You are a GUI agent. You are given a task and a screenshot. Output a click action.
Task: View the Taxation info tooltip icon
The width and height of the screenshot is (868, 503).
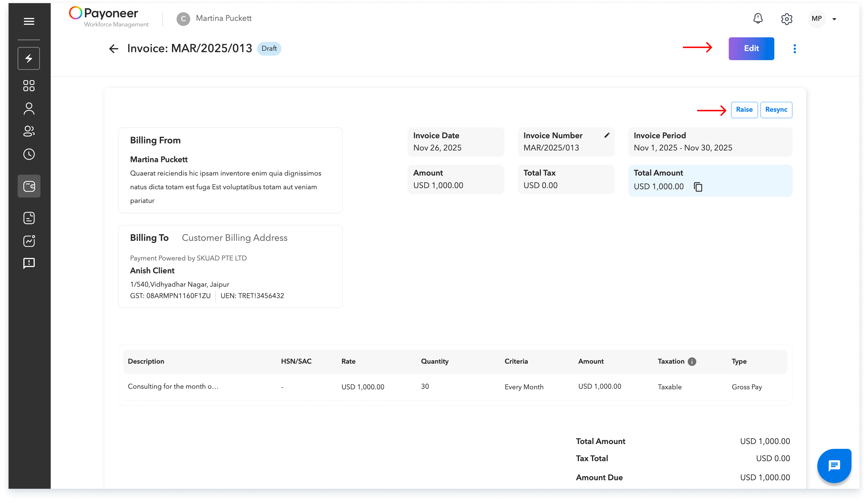click(692, 361)
